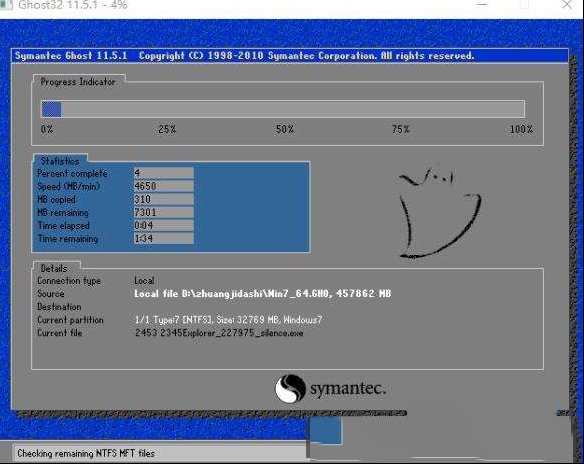Click the 25% progress marker label
584x464 pixels.
click(x=167, y=130)
